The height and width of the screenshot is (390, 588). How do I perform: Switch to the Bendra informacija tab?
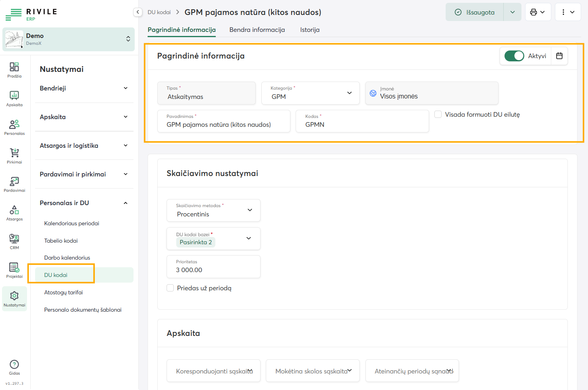click(257, 30)
